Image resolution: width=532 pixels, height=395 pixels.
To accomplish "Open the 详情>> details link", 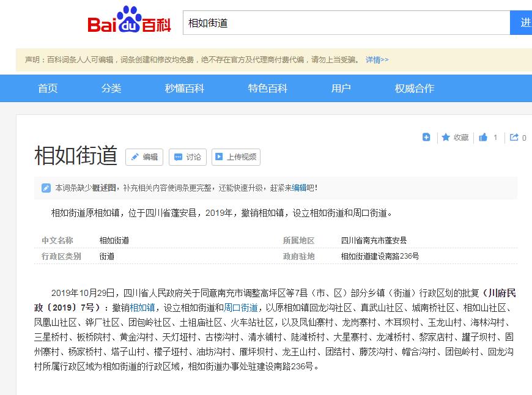I will [377, 60].
